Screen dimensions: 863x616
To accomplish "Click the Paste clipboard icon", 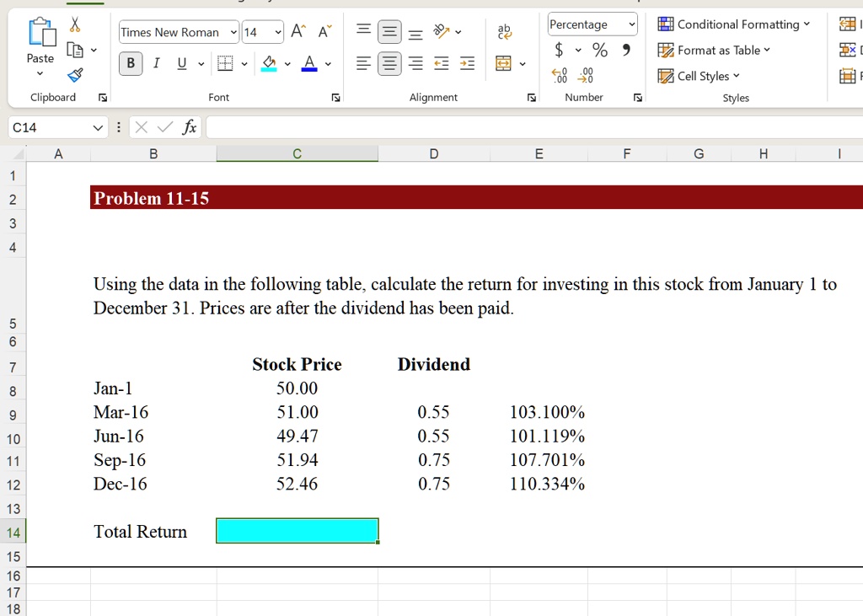I will tap(41, 32).
